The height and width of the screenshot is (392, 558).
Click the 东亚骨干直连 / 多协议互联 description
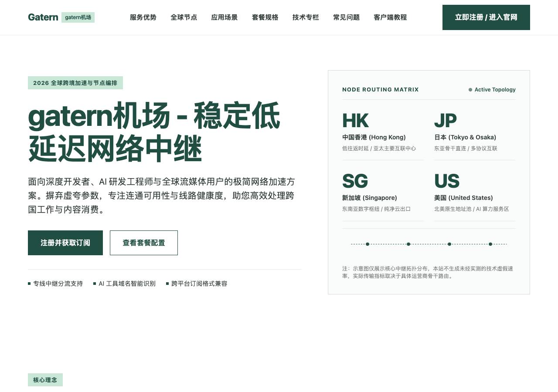(466, 149)
